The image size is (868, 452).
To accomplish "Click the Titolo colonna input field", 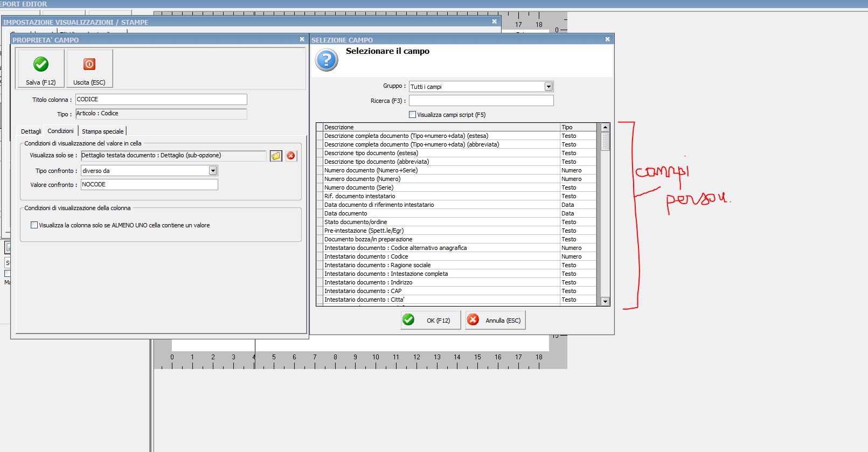I will (x=161, y=100).
